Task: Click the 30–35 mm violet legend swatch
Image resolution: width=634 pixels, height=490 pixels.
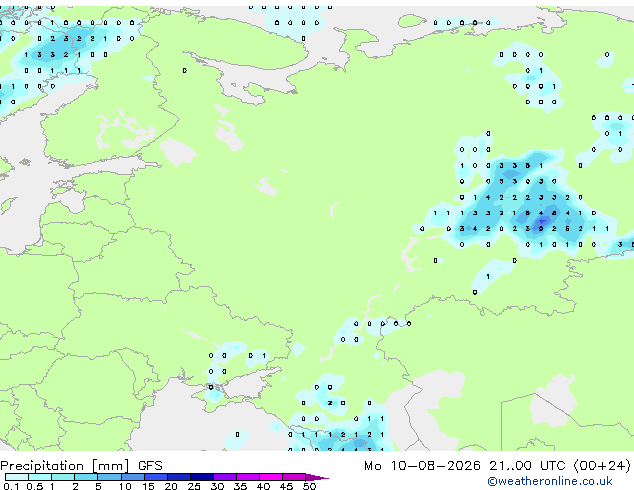Action: (224, 477)
